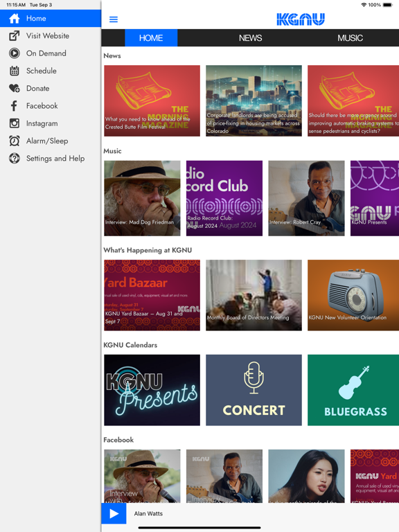Open Facebook post showing dark-haired woman
This screenshot has height=532, width=399.
pos(306,476)
